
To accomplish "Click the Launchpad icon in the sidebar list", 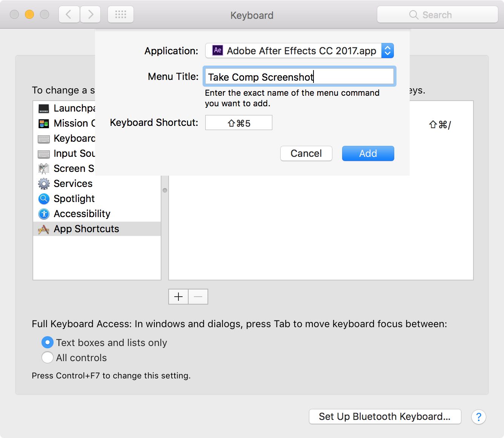I will (44, 109).
